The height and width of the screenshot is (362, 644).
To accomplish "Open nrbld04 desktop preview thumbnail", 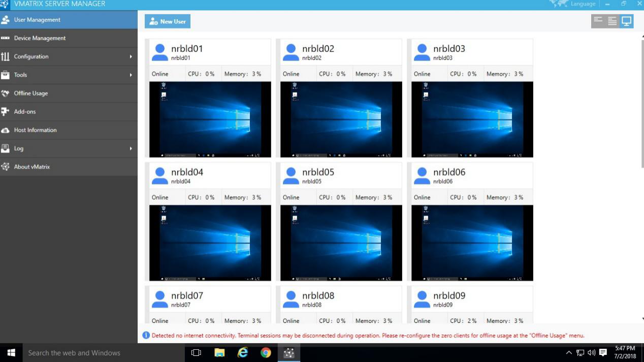I will coord(210,243).
